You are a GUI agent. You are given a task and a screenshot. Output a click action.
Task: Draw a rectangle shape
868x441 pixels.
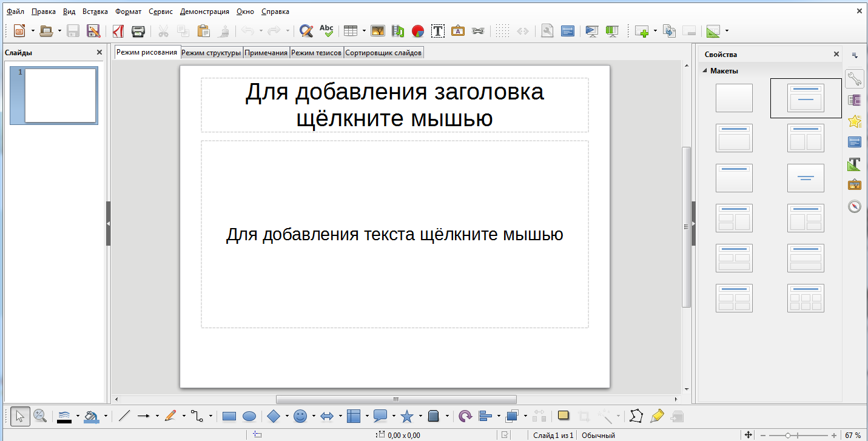coord(229,416)
